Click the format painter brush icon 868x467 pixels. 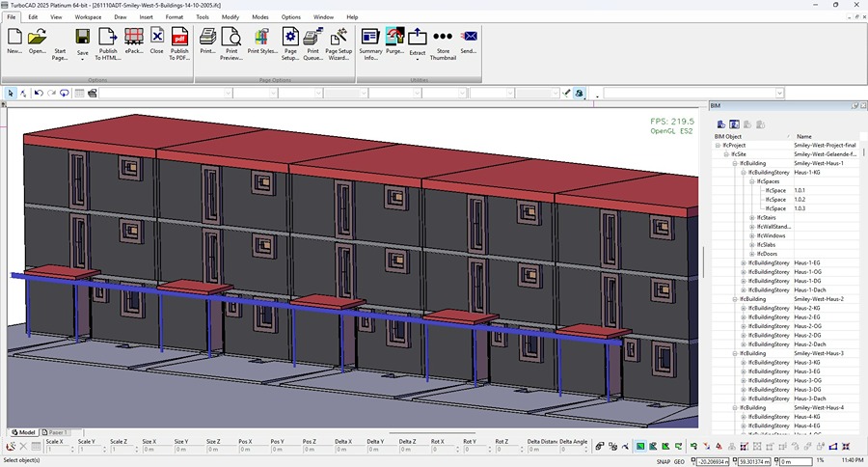(566, 93)
